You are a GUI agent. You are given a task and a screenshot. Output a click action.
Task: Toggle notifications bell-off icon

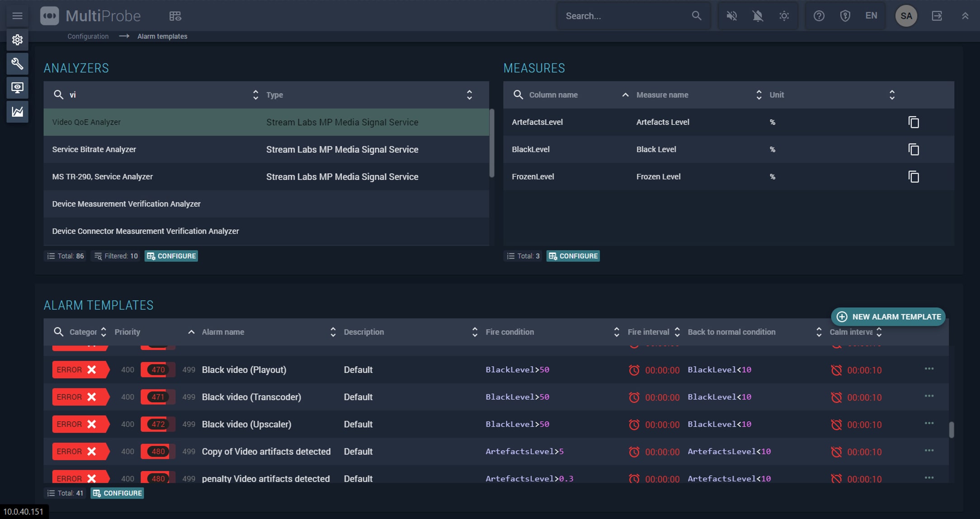click(x=758, y=16)
